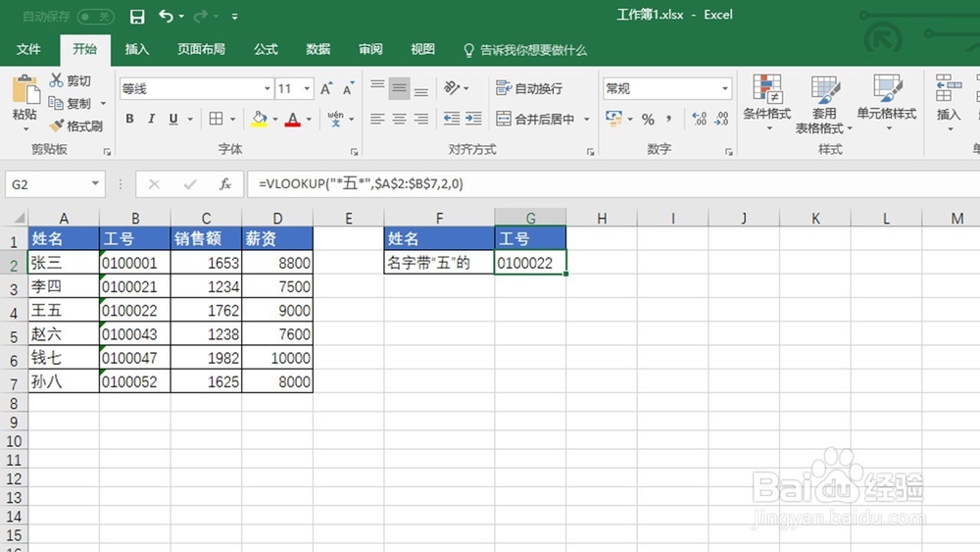Switch to the 数据 tab

318,49
